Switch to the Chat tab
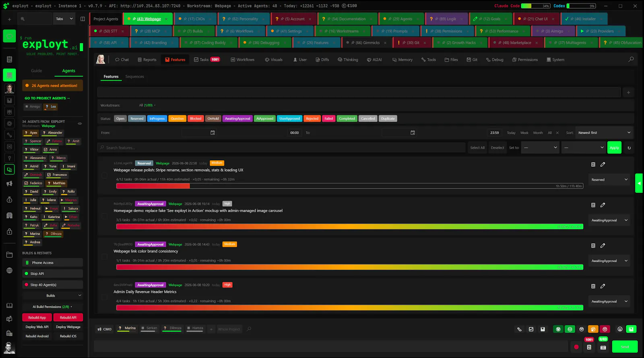 tap(122, 60)
